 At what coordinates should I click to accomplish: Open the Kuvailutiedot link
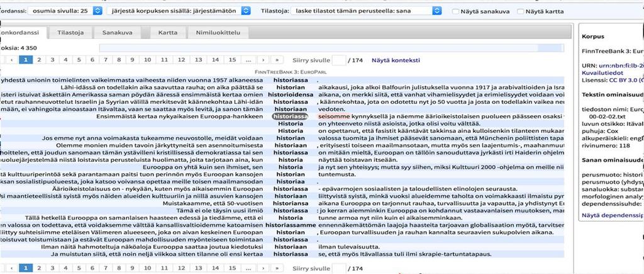click(x=601, y=72)
